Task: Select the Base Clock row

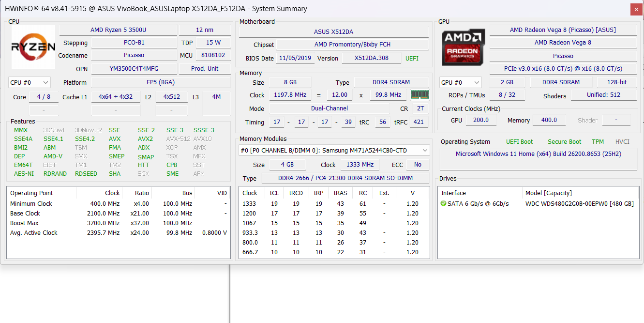Action: (x=119, y=214)
